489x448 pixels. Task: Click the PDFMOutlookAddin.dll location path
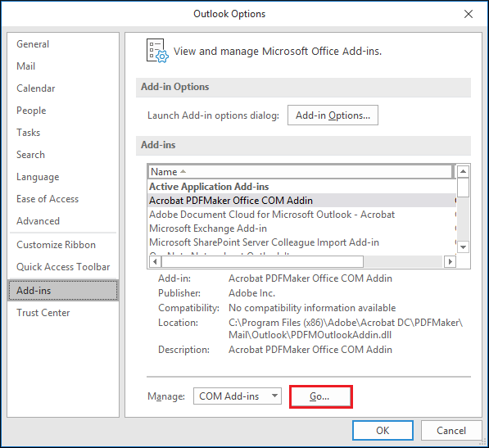click(346, 328)
